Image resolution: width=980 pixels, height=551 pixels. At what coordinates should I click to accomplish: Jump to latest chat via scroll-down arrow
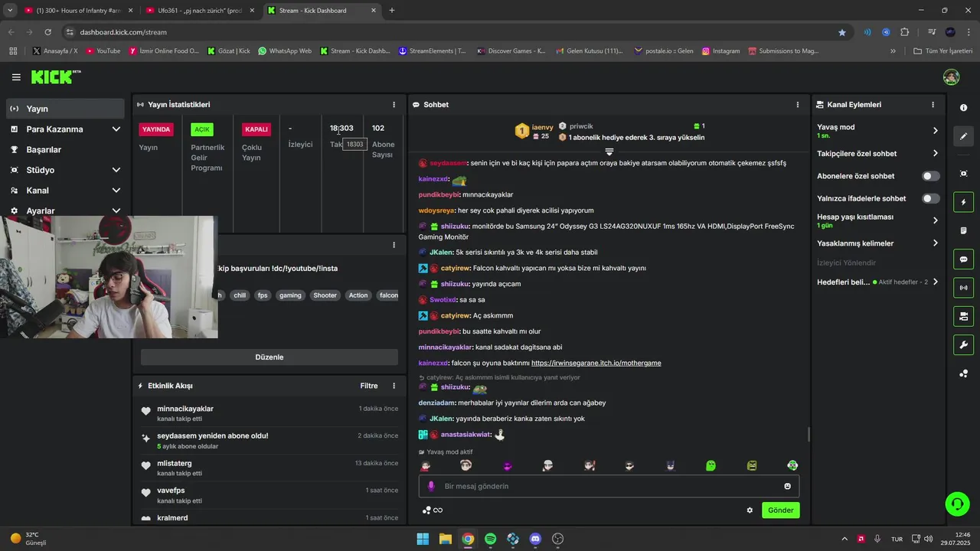click(x=609, y=152)
